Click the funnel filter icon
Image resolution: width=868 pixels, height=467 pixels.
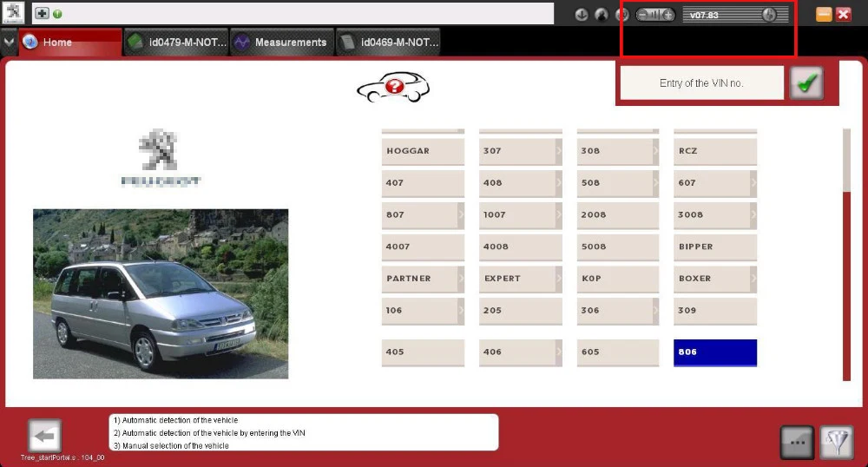837,443
